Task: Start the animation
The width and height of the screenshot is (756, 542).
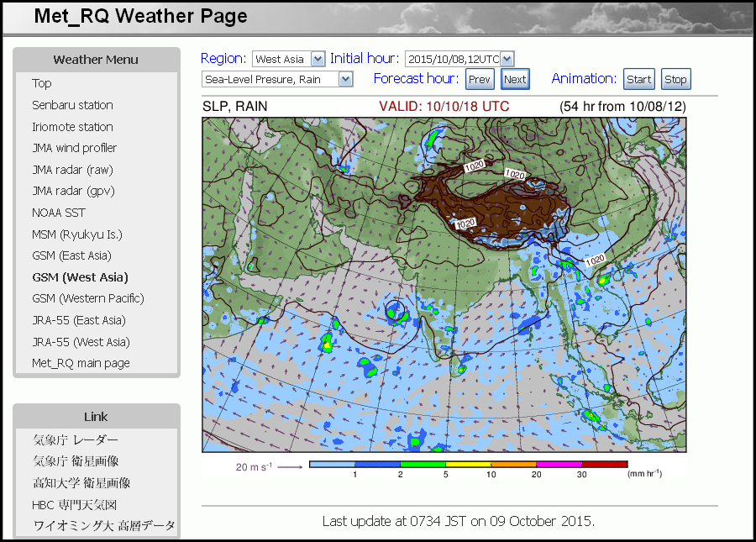Action: pyautogui.click(x=639, y=79)
